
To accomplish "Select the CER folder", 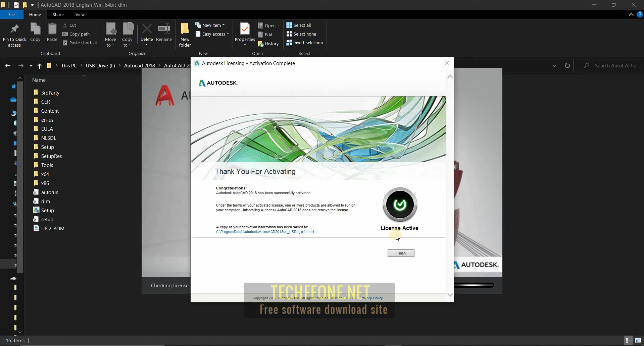I will click(42, 102).
